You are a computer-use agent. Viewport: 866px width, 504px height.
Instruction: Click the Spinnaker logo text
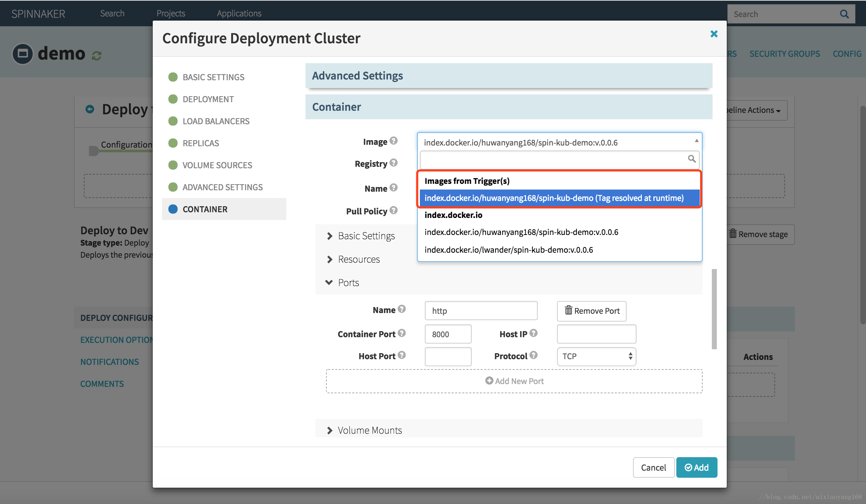click(x=38, y=14)
